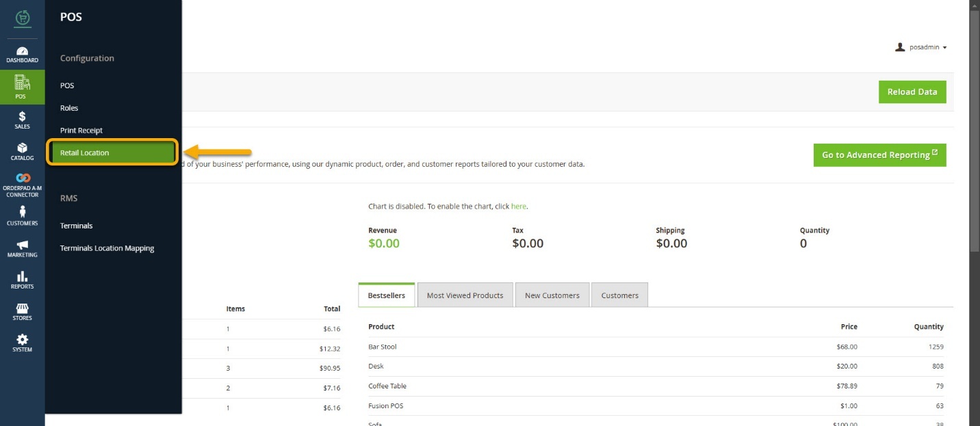Open Terminals Location Mapping entry
Viewport: 980px width, 426px height.
[107, 248]
